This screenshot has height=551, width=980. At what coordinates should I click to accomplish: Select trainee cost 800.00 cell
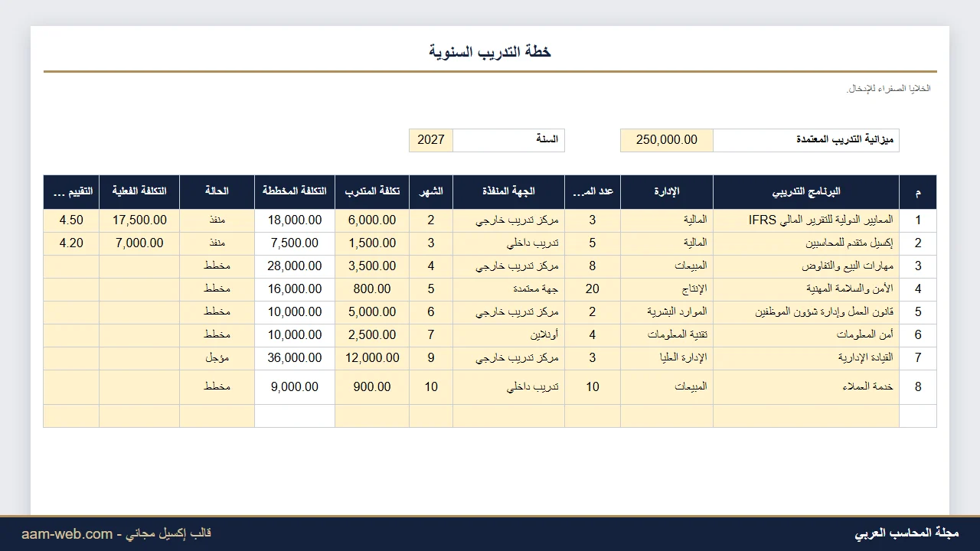[x=372, y=289]
